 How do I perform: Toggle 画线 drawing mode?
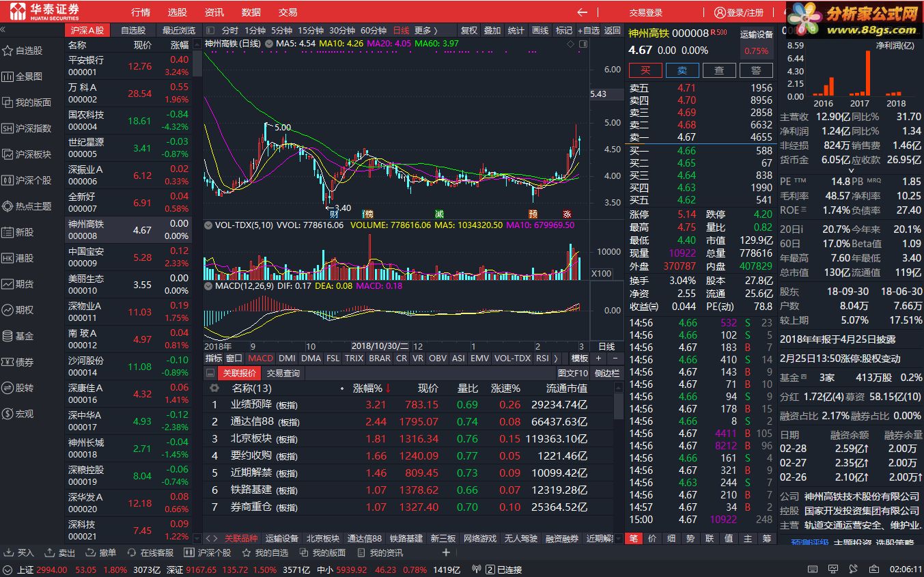[x=540, y=31]
